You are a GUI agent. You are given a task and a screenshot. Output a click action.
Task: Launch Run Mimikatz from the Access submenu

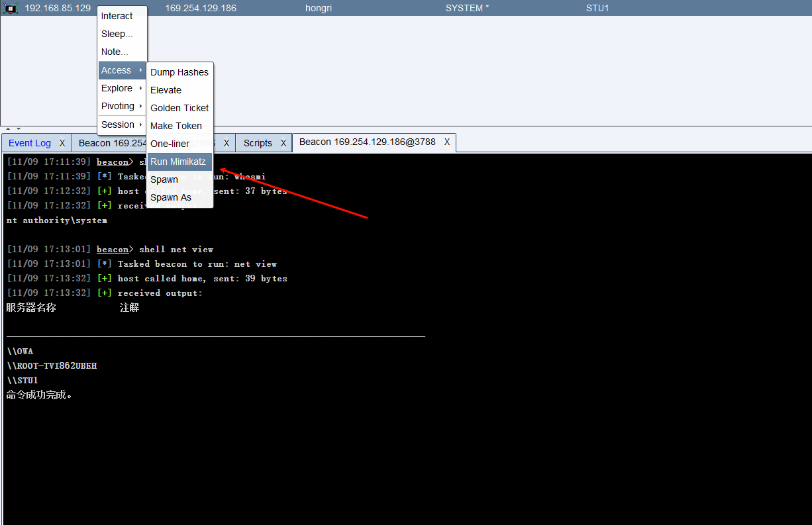pos(179,162)
